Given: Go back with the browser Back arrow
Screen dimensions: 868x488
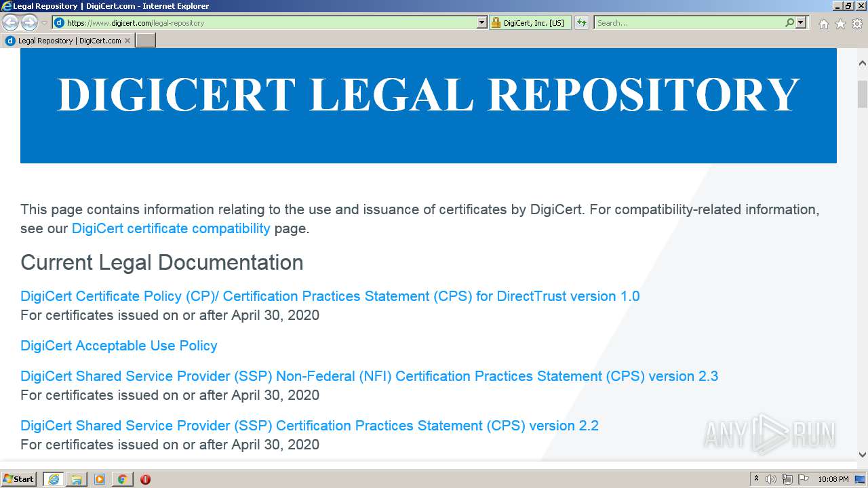Looking at the screenshot, I should tap(10, 23).
